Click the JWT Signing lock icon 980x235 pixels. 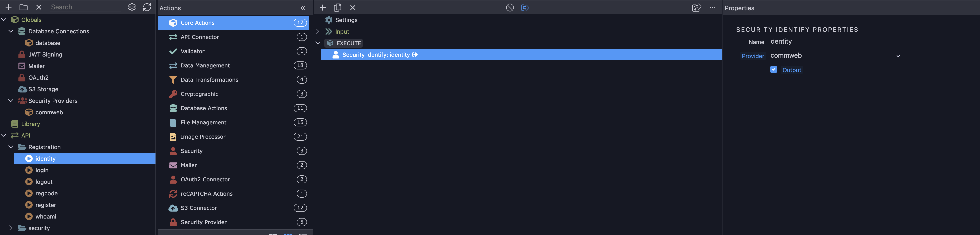[22, 55]
